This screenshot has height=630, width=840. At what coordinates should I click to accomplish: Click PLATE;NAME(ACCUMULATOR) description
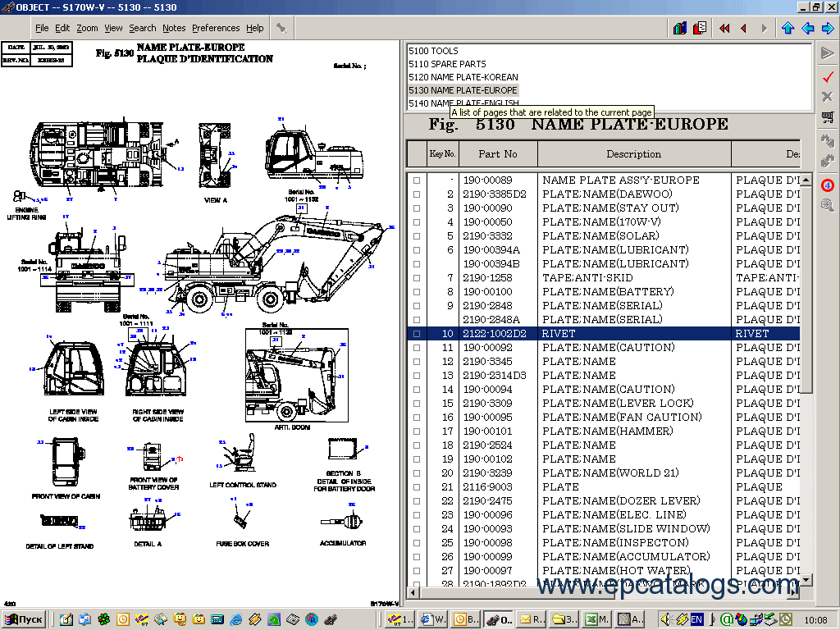point(626,556)
